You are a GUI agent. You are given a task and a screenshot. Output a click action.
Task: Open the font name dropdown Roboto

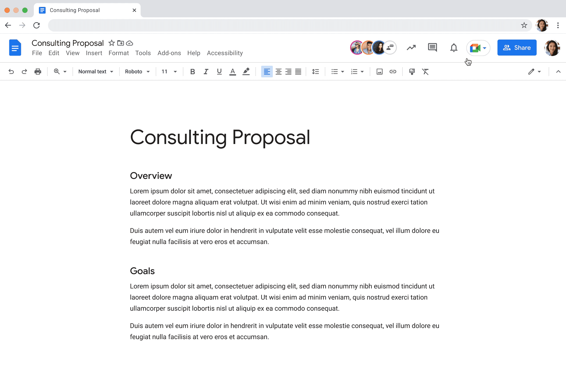[x=136, y=71]
